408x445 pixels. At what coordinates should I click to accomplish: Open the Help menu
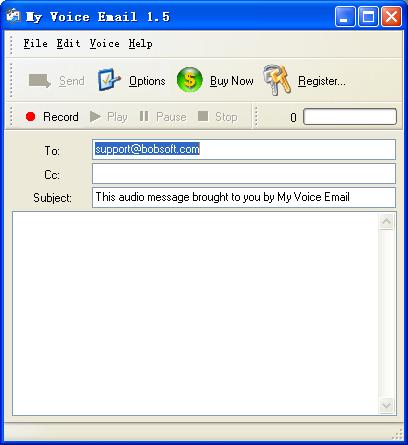(141, 44)
